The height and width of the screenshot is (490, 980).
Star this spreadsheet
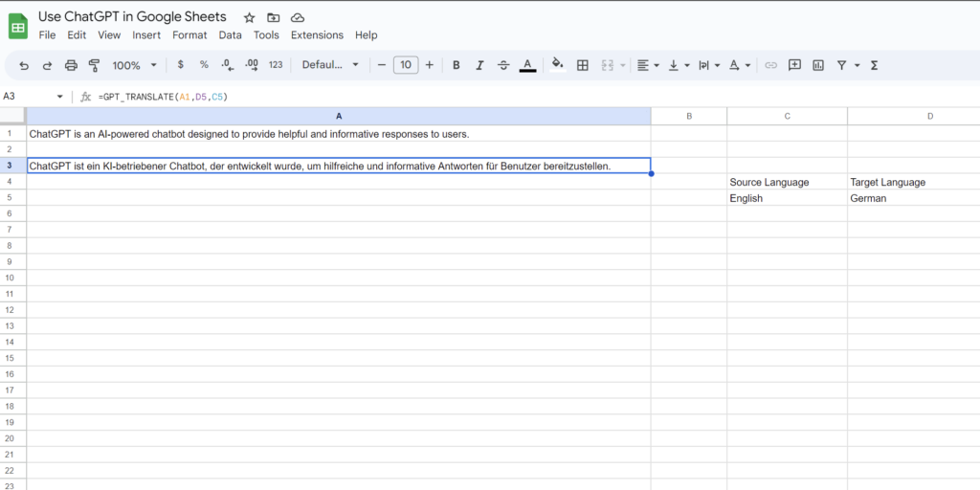[250, 17]
